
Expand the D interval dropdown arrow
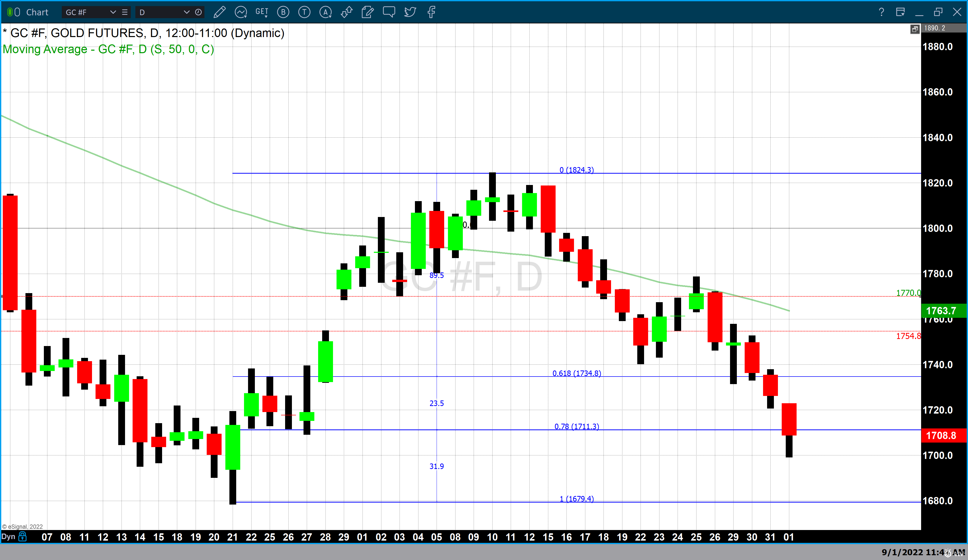pos(187,12)
